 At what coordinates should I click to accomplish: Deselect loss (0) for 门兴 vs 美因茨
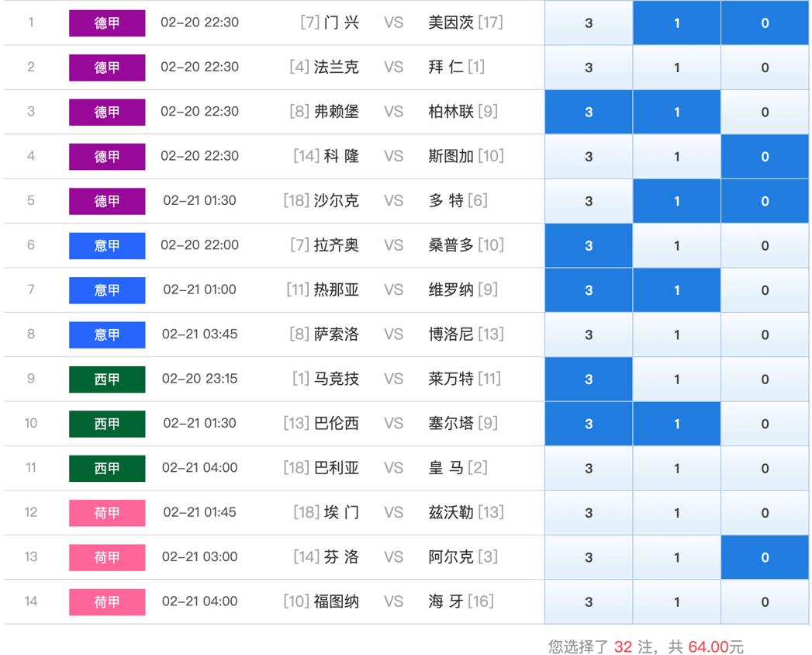click(x=765, y=23)
